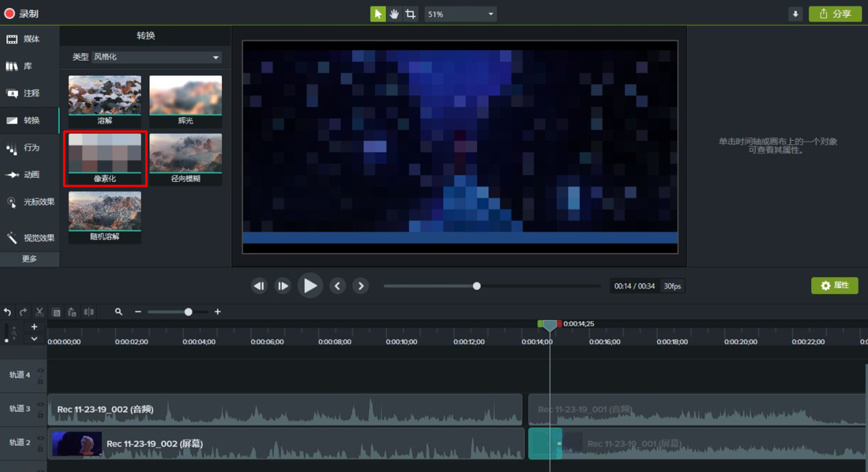The image size is (868, 472).
Task: Add a new track with plus button
Action: pos(34,327)
